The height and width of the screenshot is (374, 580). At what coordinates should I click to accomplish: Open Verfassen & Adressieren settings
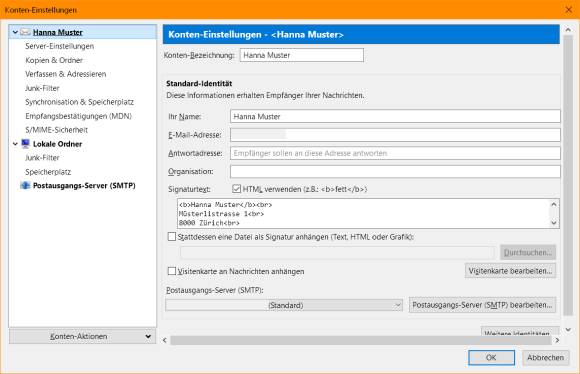[x=65, y=74]
